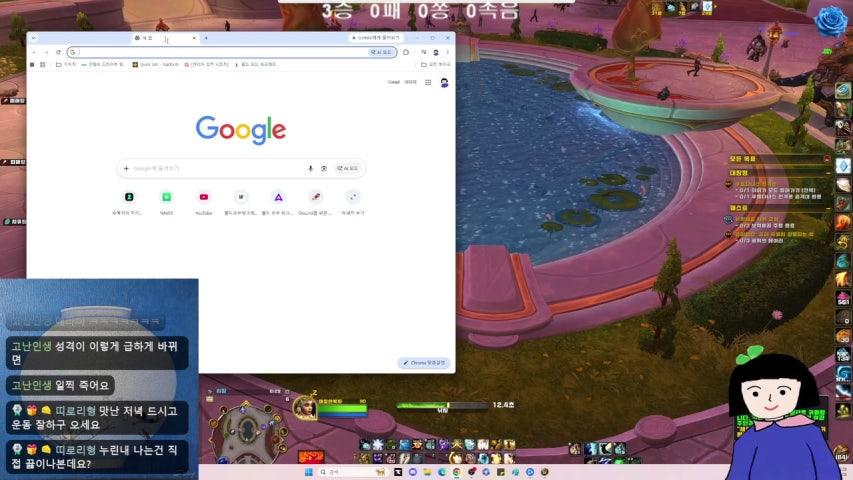Open Chrome from the taskbar
Image resolution: width=853 pixels, height=480 pixels.
point(456,472)
